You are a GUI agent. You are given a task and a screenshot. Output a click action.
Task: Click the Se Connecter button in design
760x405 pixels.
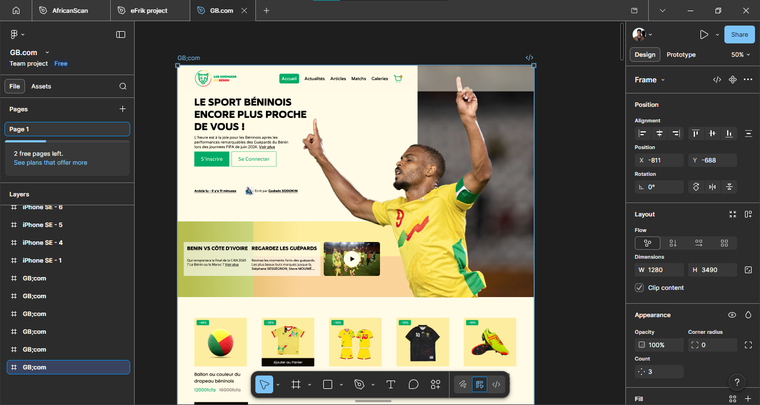(x=254, y=159)
